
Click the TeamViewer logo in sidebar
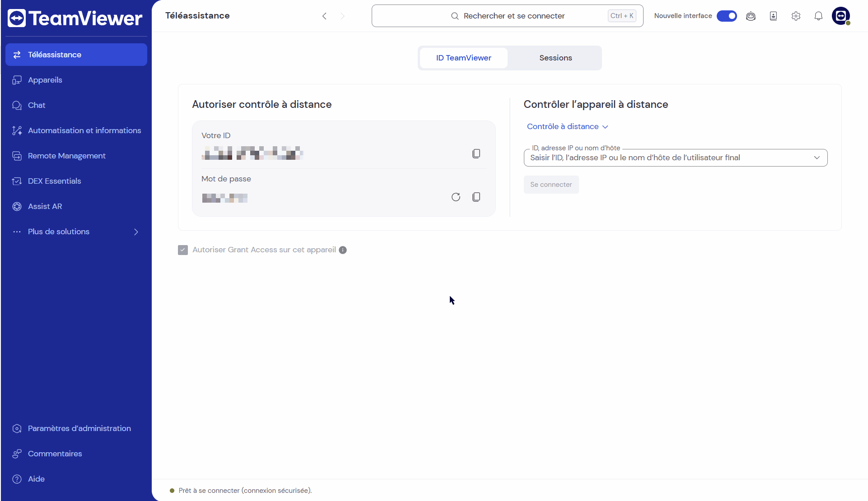pos(75,18)
